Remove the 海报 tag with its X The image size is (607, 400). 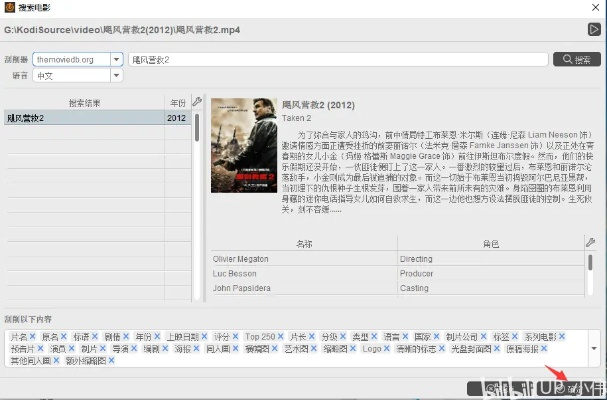tap(196, 348)
